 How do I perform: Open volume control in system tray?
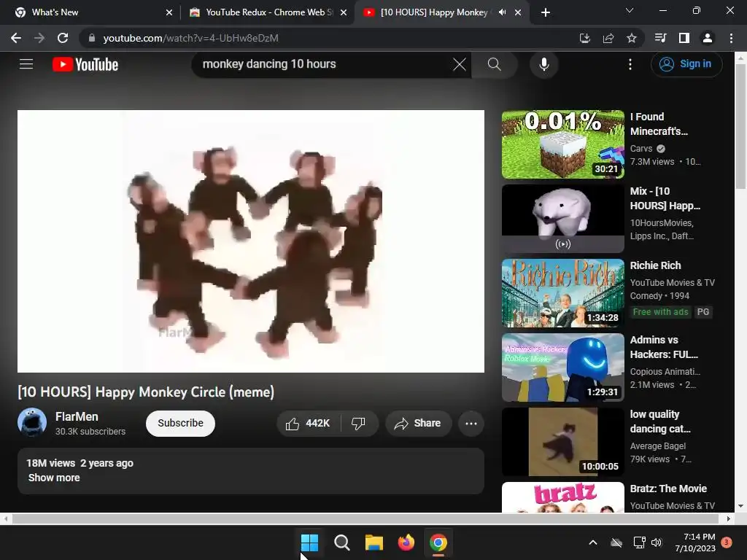pos(657,542)
